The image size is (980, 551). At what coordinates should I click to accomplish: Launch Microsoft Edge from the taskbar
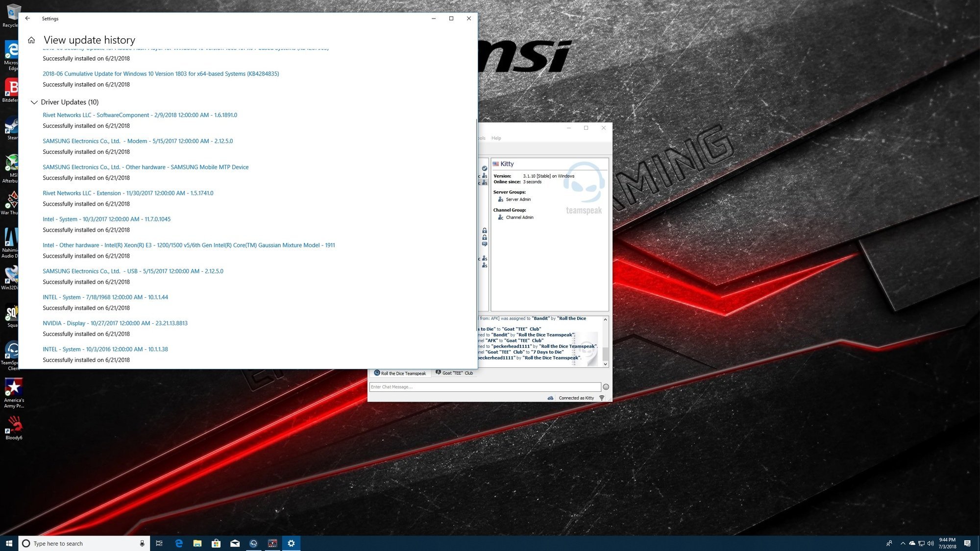[x=179, y=543]
